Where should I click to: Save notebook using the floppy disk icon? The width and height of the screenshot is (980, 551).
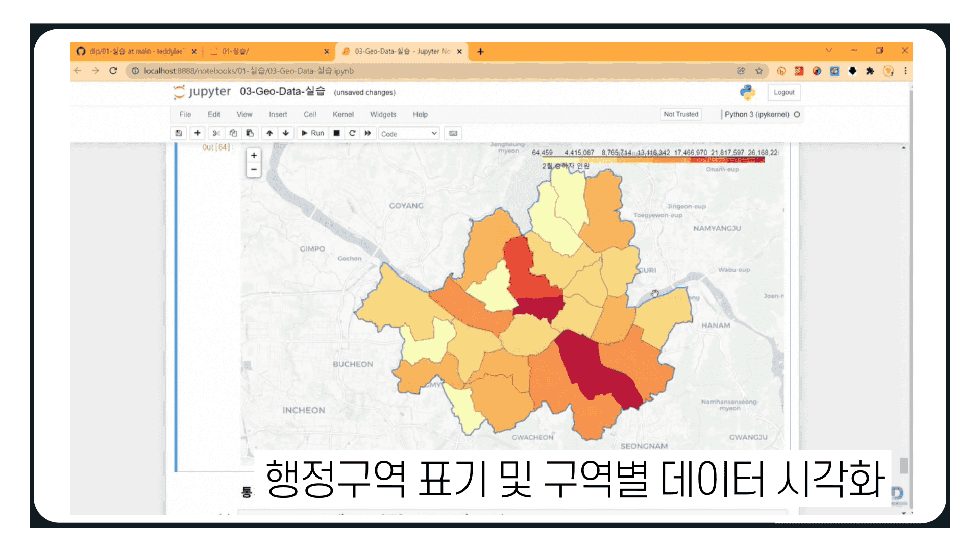pyautogui.click(x=179, y=133)
